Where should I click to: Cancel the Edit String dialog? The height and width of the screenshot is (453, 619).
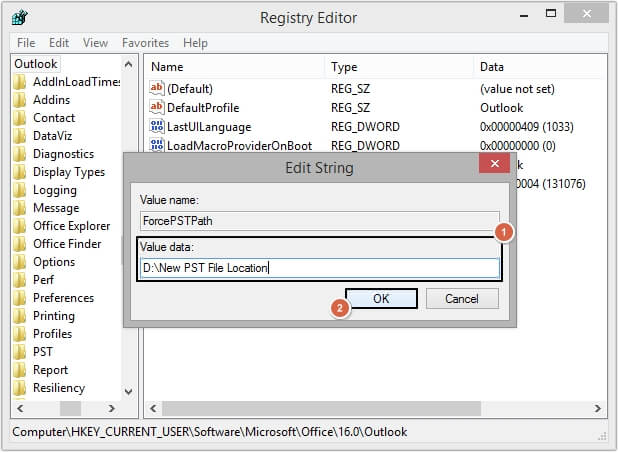(462, 299)
